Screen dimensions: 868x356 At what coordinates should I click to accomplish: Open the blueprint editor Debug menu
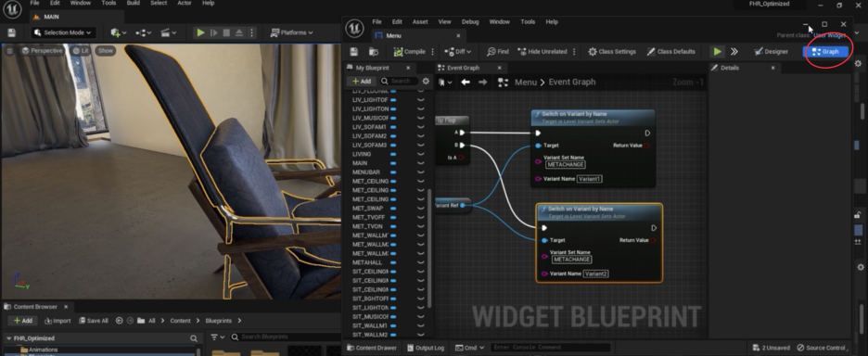coord(470,21)
